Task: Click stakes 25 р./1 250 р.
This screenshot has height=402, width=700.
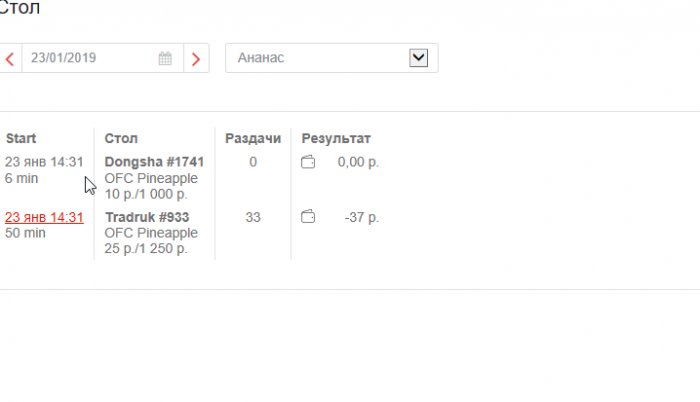Action: (146, 248)
